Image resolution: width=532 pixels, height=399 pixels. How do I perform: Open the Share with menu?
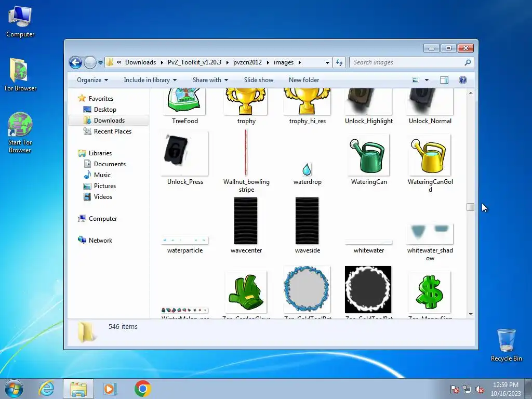(210, 80)
